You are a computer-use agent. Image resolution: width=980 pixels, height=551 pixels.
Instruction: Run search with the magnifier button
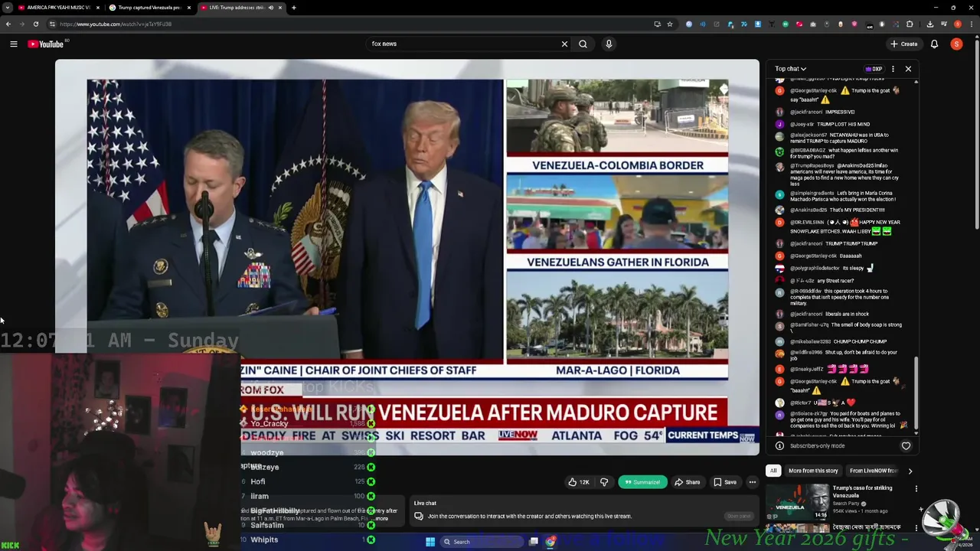(583, 44)
